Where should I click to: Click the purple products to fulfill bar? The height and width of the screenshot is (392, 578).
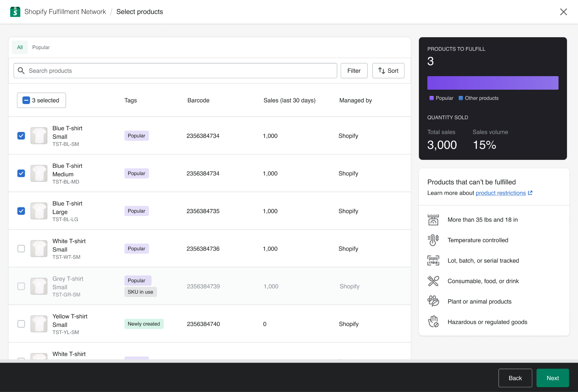pyautogui.click(x=493, y=83)
